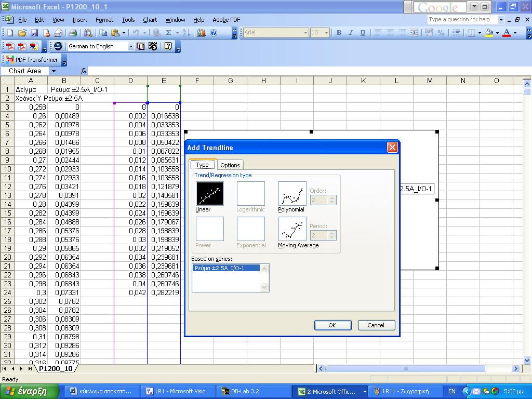Center align text
The width and height of the screenshot is (532, 399).
[x=390, y=33]
